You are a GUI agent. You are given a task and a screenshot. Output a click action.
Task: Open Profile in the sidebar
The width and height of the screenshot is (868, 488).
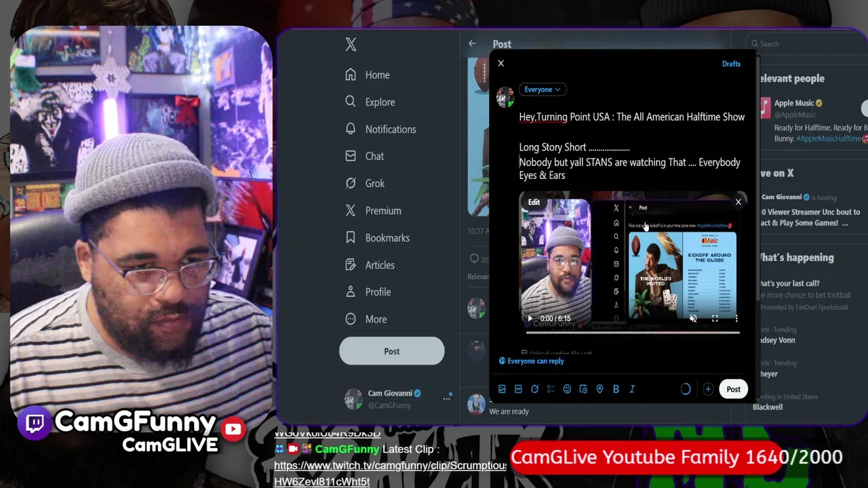tap(368, 292)
